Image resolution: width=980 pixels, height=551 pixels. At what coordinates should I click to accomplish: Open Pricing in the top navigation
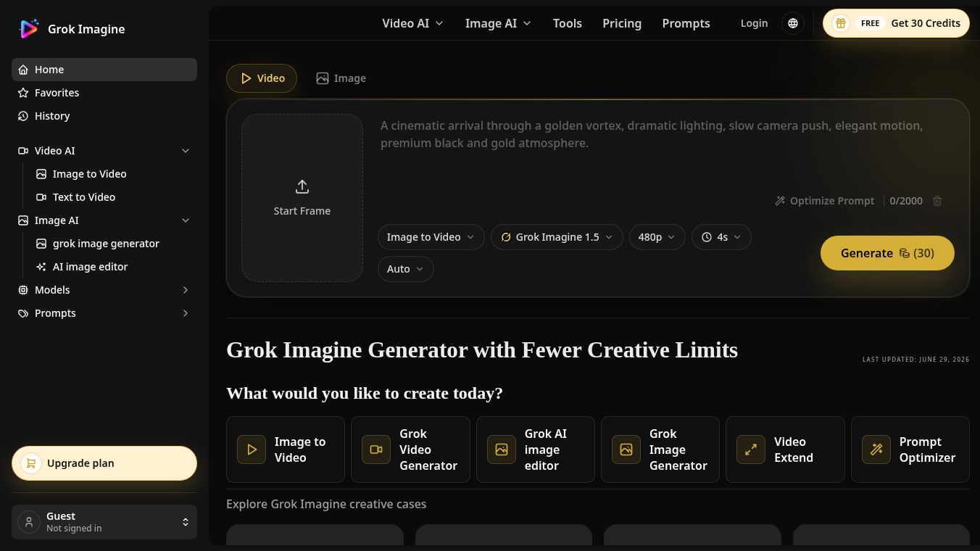coord(622,23)
